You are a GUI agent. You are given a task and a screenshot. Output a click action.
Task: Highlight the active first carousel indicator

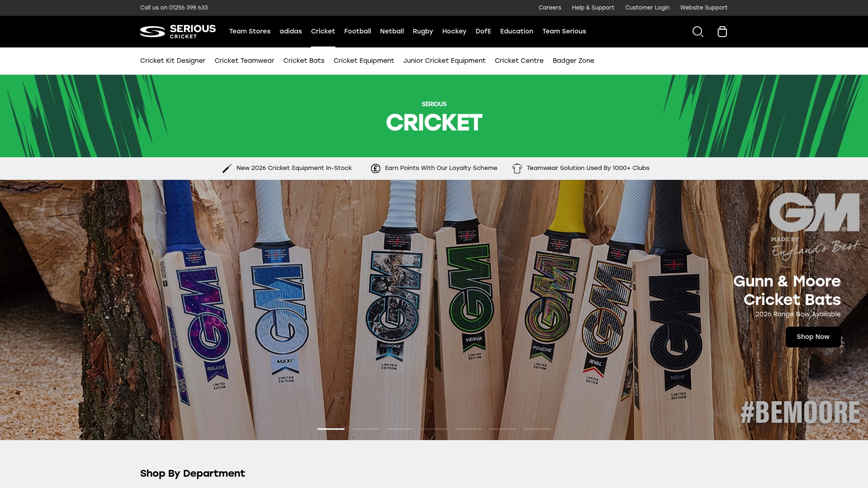tap(330, 429)
